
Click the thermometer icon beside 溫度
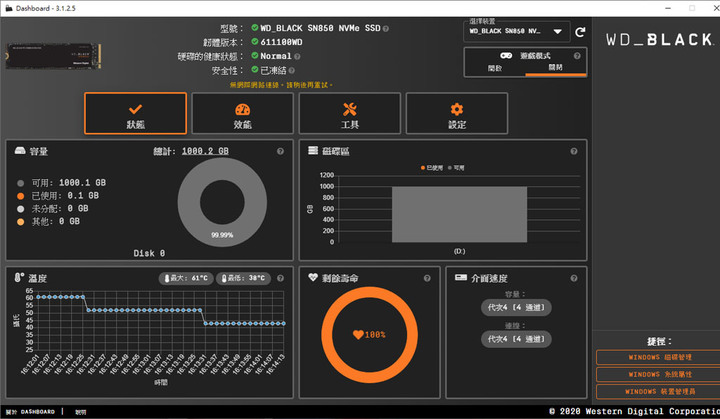click(19, 277)
